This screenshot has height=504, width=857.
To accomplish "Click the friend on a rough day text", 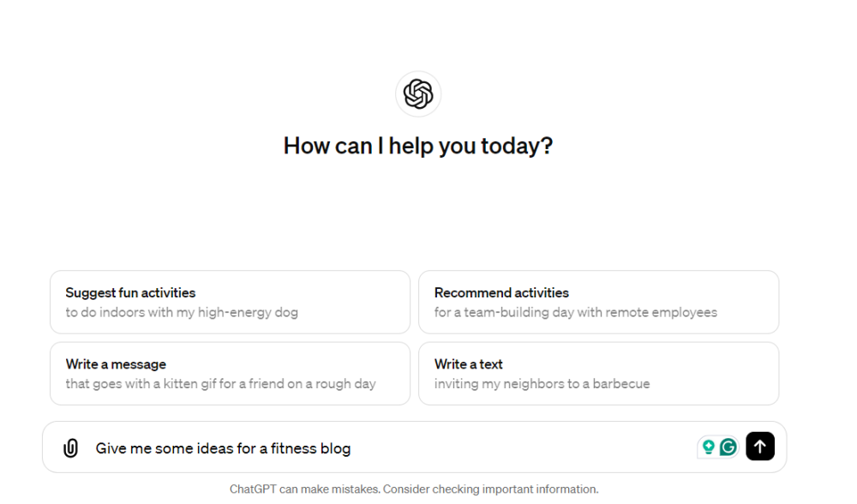I will click(x=221, y=384).
